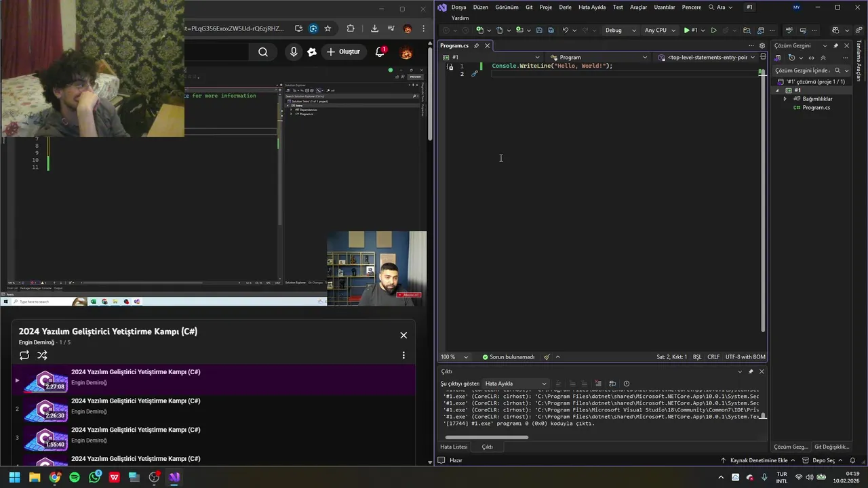
Task: Switch to Git Değişiklikleri tab
Action: 831,447
